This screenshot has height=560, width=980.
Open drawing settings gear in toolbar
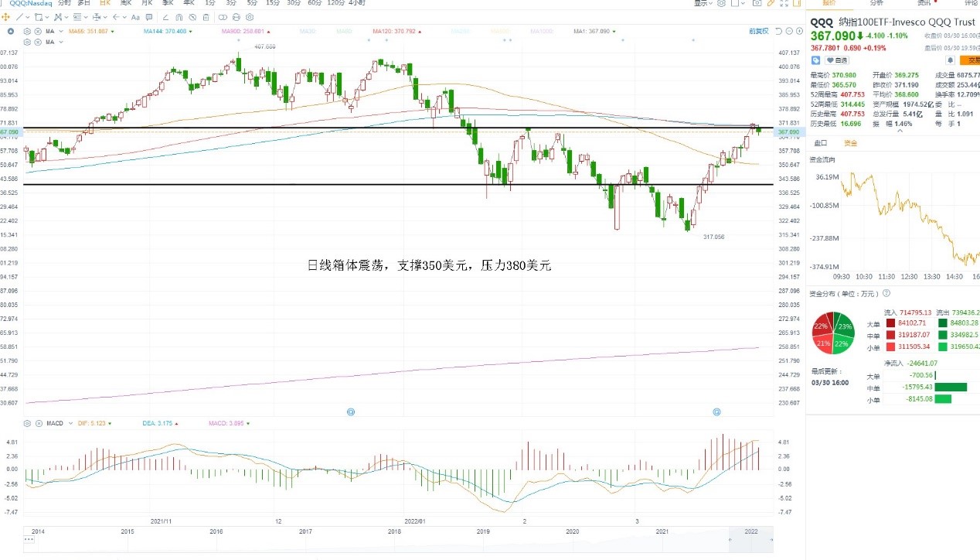coord(250,17)
